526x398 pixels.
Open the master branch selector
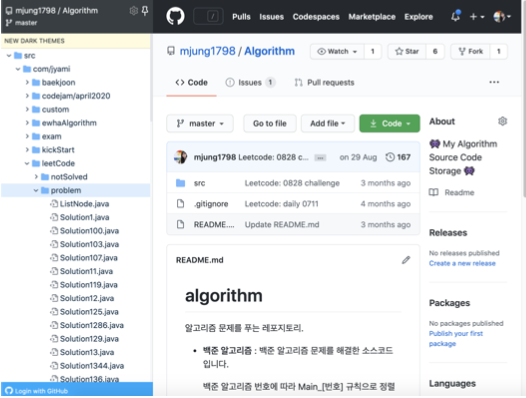click(200, 123)
